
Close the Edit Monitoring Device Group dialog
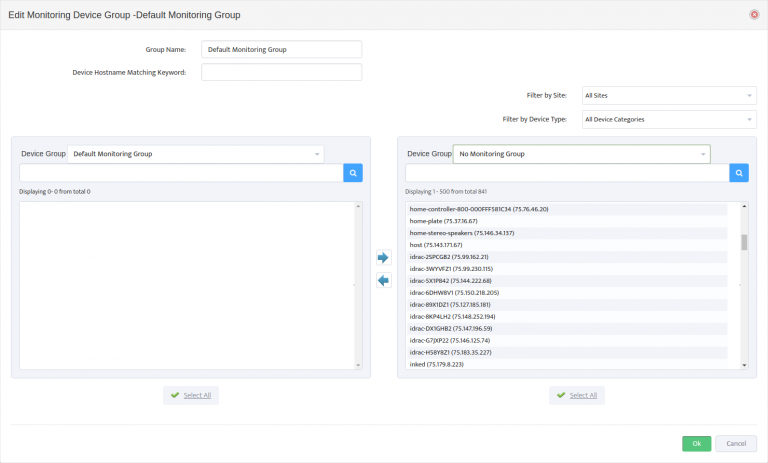point(753,14)
